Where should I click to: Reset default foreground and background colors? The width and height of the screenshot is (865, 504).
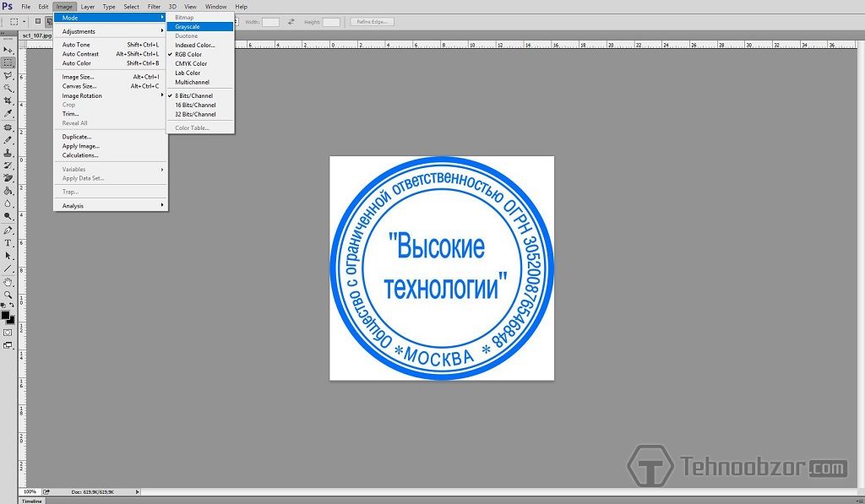tap(3, 305)
